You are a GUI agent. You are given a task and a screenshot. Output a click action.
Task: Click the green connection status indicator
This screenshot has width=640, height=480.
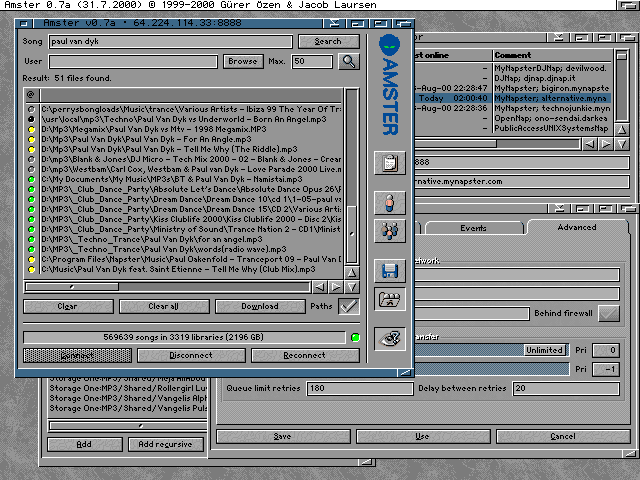(355, 337)
